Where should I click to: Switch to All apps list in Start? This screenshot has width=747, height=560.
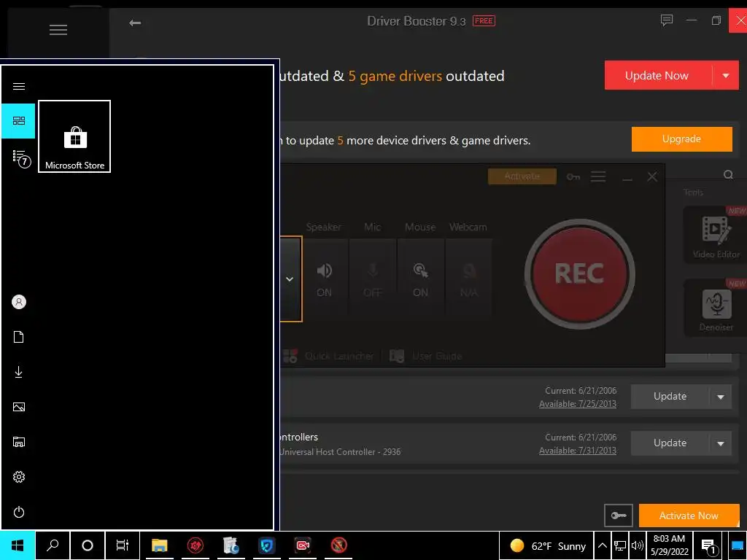[20, 157]
